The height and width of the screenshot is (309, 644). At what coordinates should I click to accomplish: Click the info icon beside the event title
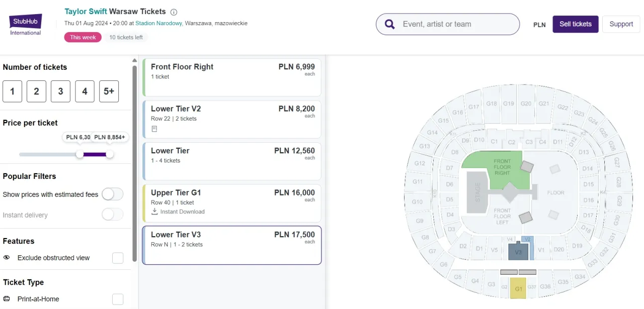(174, 12)
